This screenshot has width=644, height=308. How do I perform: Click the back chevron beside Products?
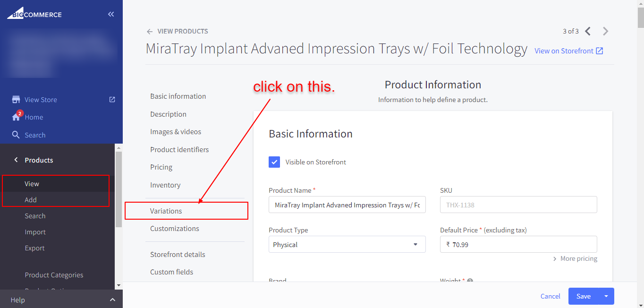point(16,160)
